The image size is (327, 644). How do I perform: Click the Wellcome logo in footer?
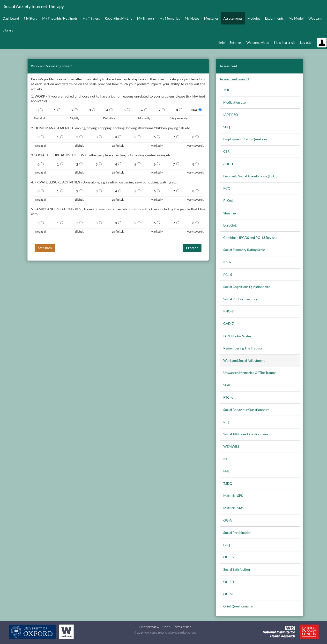click(66, 631)
